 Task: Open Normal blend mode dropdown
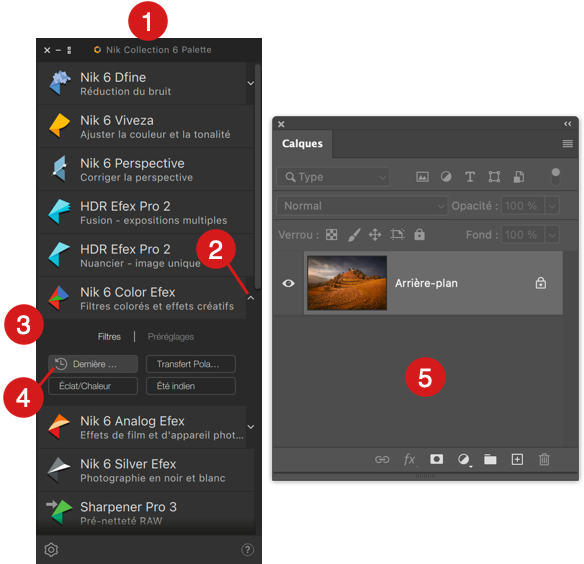tap(362, 206)
